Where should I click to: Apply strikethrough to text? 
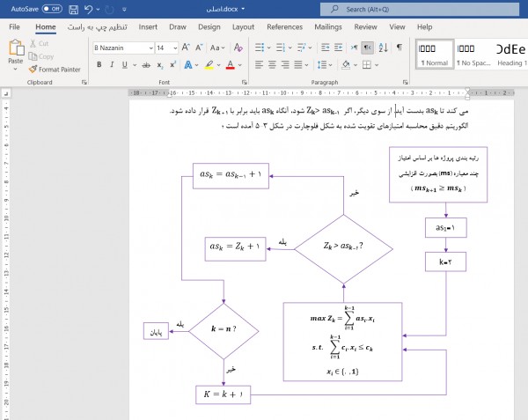[x=144, y=64]
